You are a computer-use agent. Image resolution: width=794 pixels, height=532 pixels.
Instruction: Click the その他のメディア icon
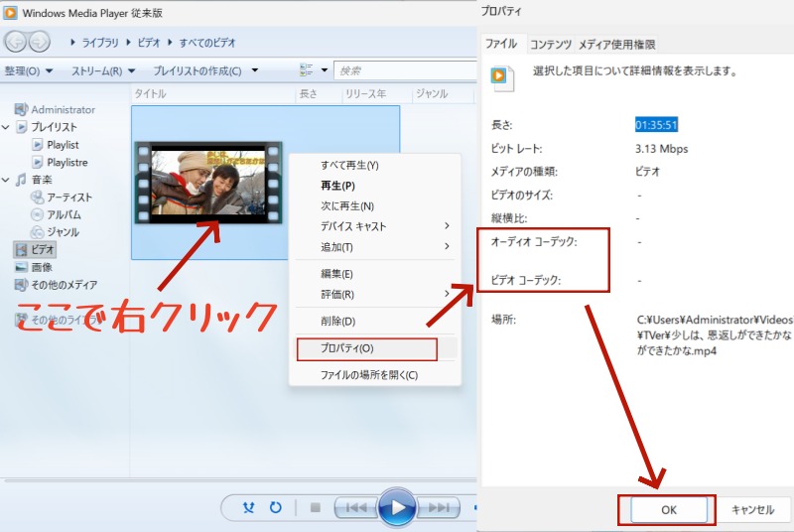(21, 285)
